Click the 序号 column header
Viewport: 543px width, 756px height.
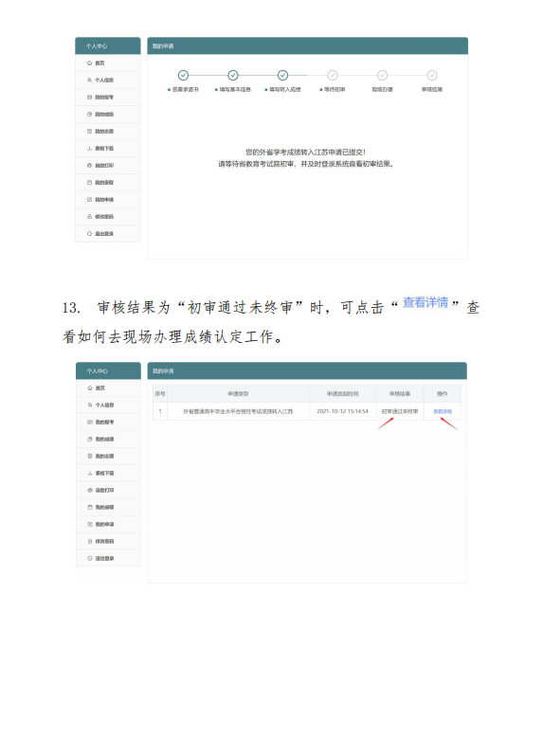click(x=160, y=394)
